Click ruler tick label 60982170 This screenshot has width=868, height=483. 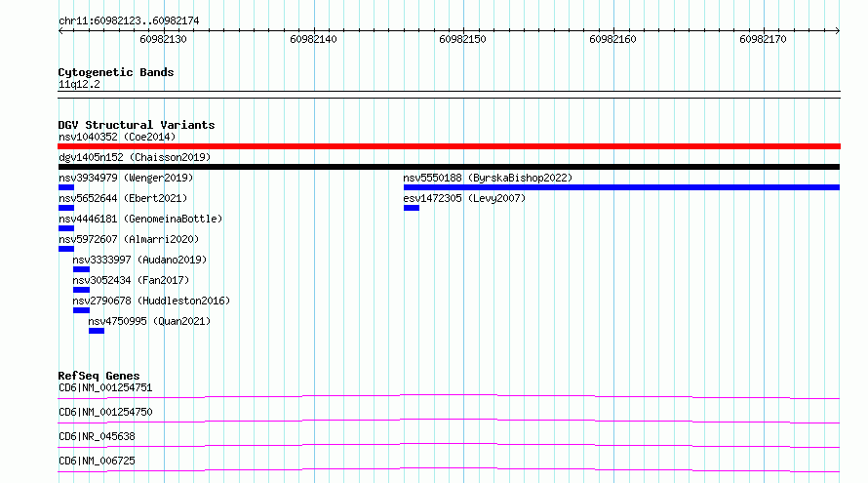(763, 39)
